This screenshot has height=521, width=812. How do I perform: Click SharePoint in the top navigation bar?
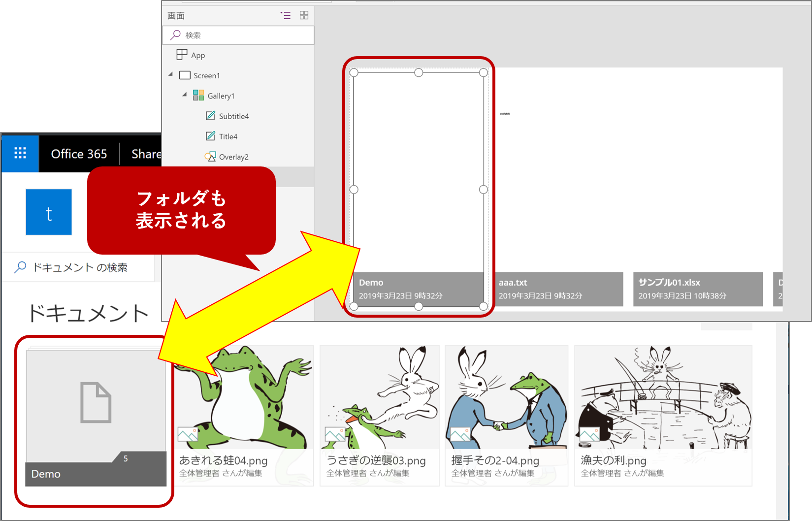point(148,154)
